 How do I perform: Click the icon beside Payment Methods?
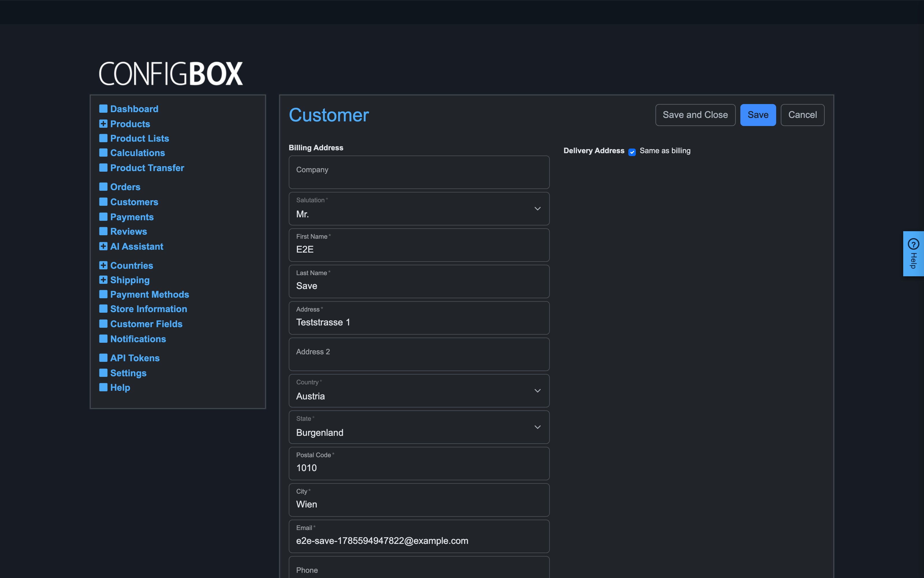[x=103, y=294]
